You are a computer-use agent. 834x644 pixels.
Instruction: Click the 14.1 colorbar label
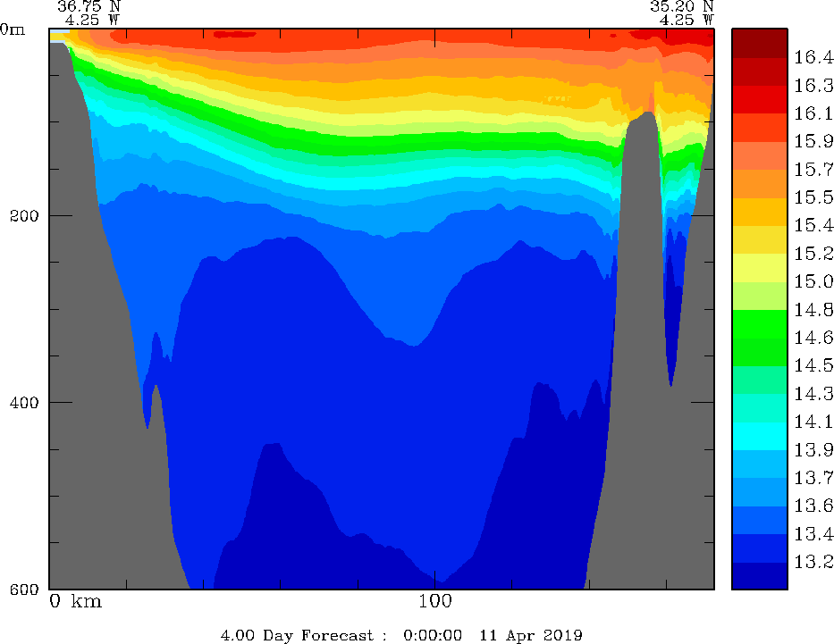click(x=813, y=422)
